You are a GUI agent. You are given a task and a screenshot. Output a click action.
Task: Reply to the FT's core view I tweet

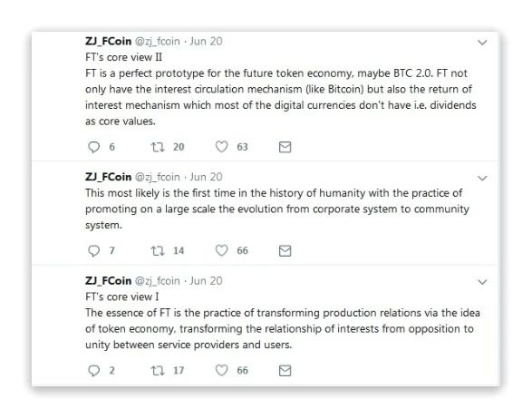pyautogui.click(x=93, y=371)
